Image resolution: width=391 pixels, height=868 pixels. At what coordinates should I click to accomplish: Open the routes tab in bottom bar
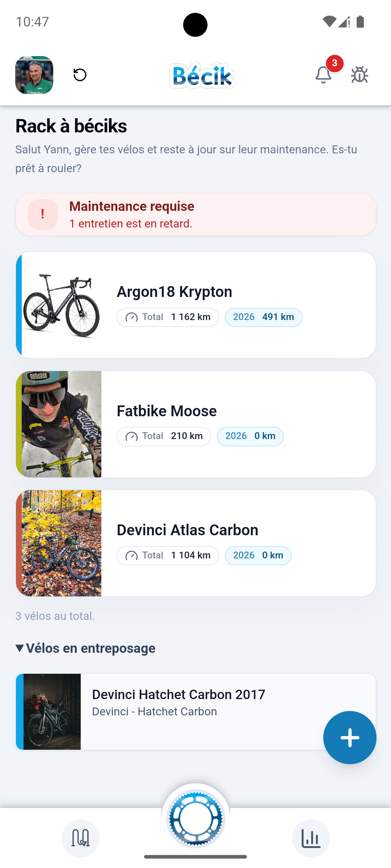[80, 838]
